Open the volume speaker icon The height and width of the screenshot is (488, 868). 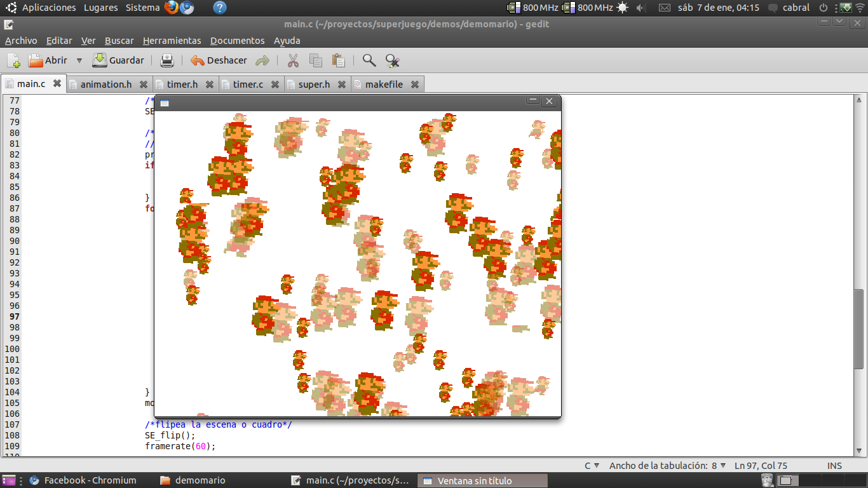[641, 8]
